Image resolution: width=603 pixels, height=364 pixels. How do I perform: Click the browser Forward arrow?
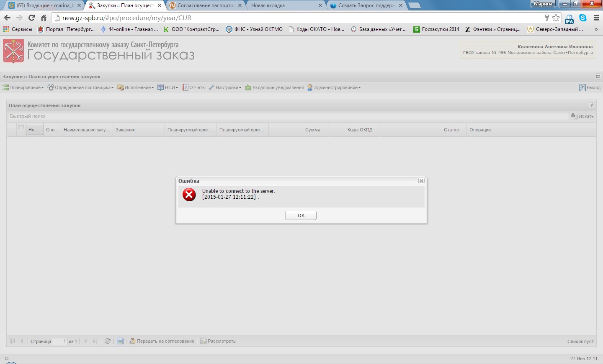click(19, 18)
